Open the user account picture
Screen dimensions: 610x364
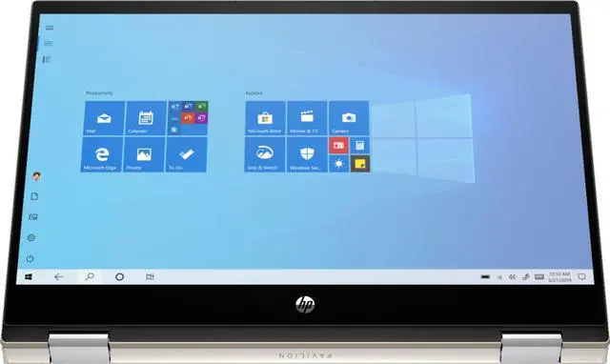36,176
